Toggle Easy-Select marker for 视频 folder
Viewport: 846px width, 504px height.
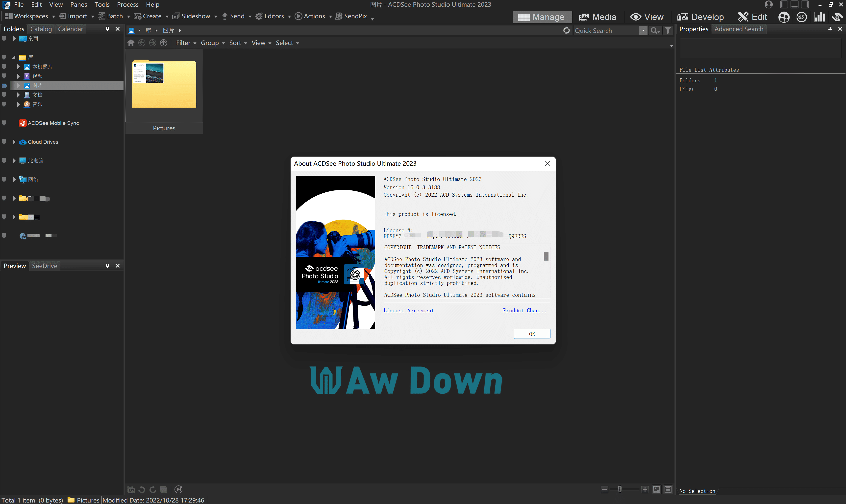(x=4, y=76)
